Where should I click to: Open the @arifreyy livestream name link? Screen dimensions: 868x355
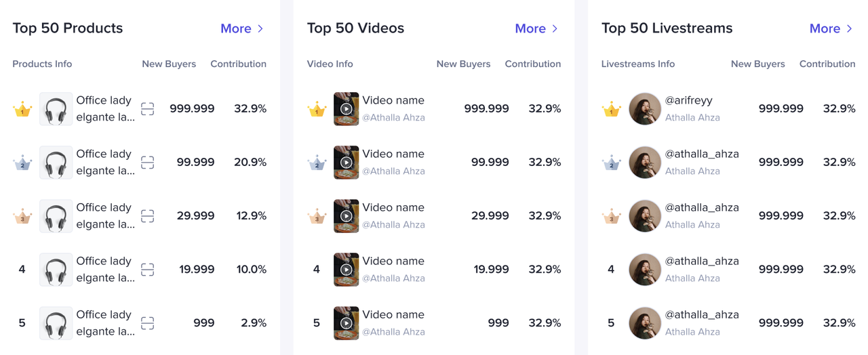[x=688, y=100]
